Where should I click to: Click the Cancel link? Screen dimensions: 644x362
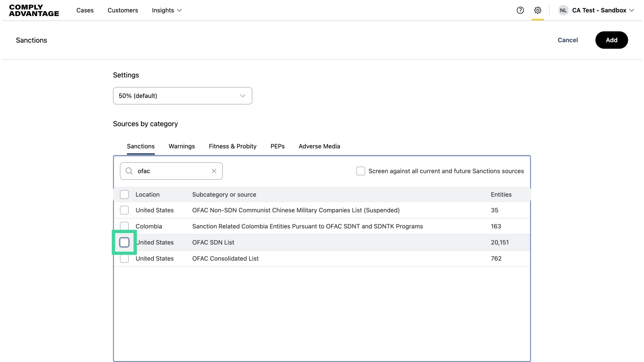click(x=568, y=40)
